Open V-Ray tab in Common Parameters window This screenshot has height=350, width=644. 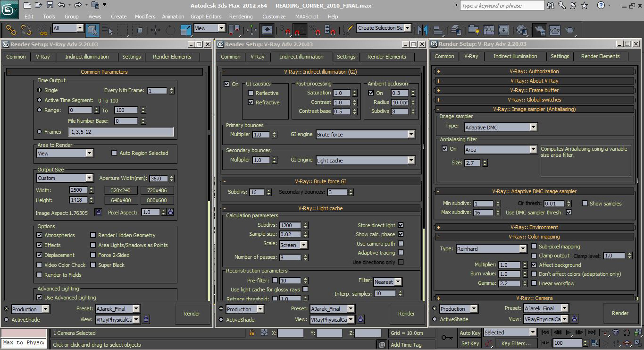43,57
